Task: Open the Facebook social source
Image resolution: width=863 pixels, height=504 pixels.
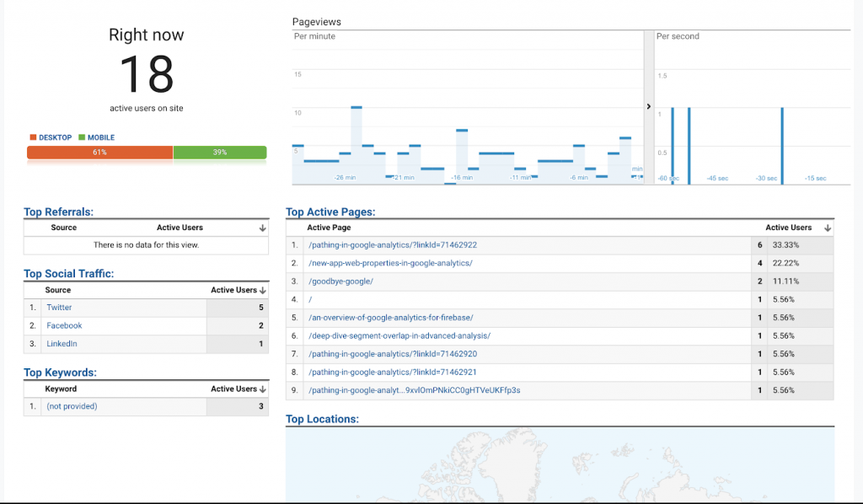Action: coord(64,325)
